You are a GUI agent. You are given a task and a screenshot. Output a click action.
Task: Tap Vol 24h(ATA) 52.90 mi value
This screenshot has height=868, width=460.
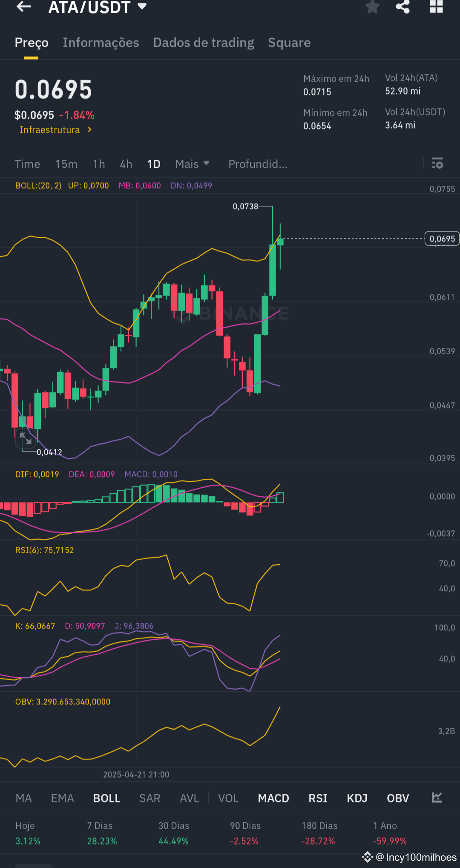point(403,91)
